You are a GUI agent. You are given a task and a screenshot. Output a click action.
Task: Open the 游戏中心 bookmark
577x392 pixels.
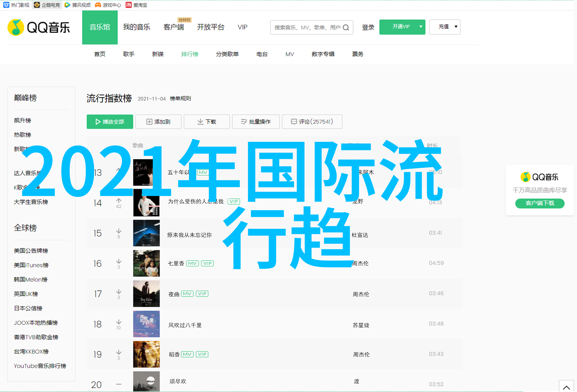tap(108, 5)
